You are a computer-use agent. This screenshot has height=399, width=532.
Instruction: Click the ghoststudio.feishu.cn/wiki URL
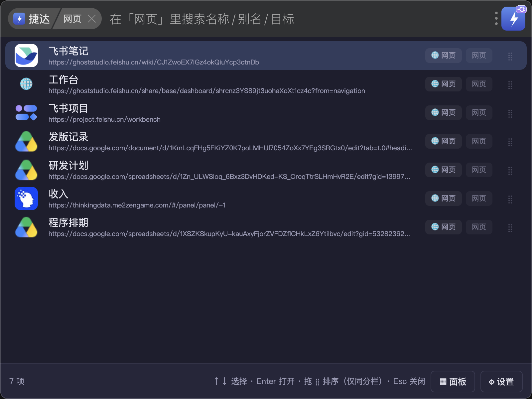(x=154, y=62)
